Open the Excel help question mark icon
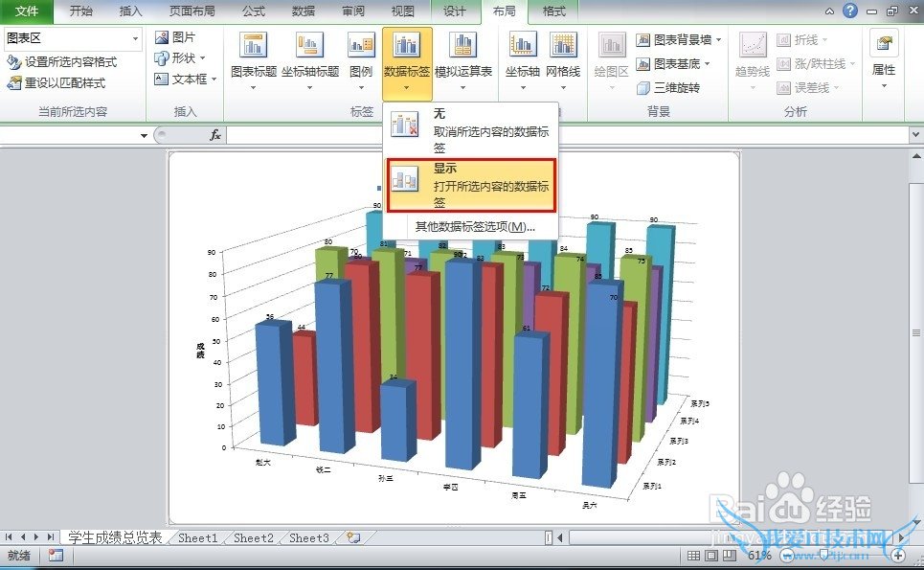Image resolution: width=924 pixels, height=570 pixels. [x=849, y=10]
